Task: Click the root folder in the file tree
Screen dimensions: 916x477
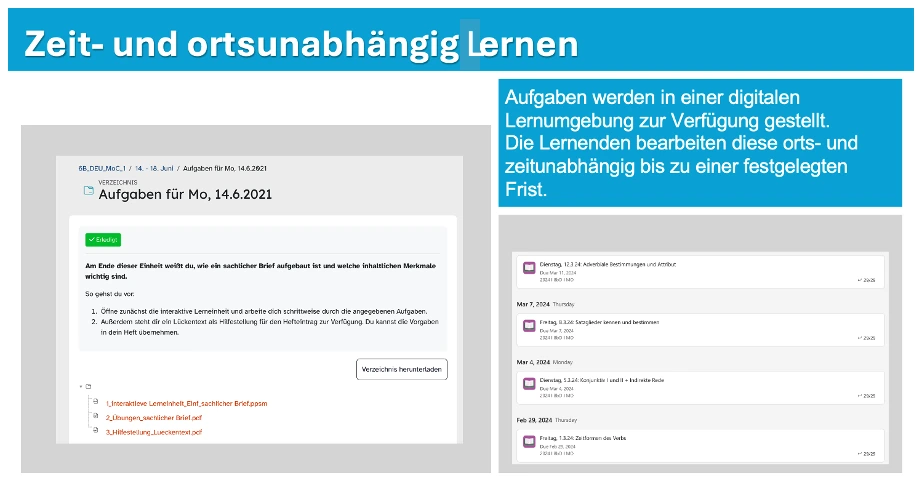Action: click(88, 387)
